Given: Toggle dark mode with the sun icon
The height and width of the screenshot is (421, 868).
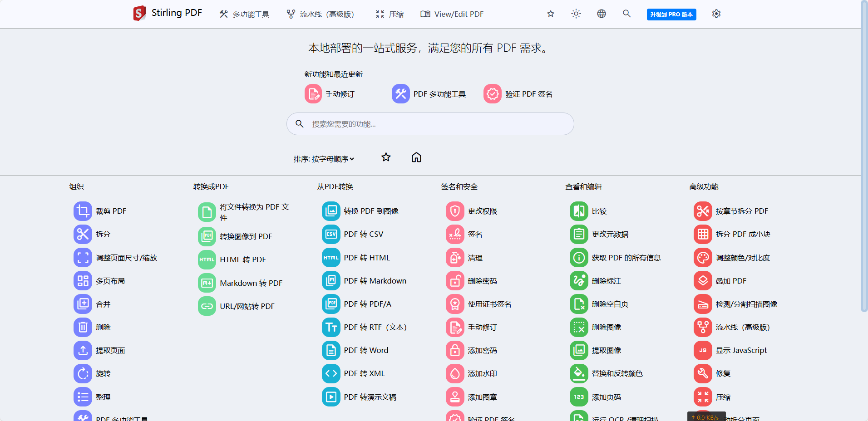Looking at the screenshot, I should click(x=576, y=14).
